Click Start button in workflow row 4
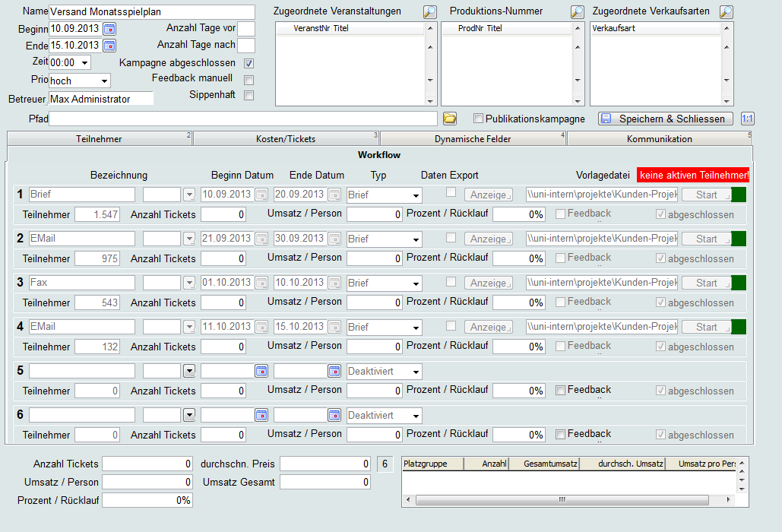This screenshot has height=532, width=782. coord(706,327)
